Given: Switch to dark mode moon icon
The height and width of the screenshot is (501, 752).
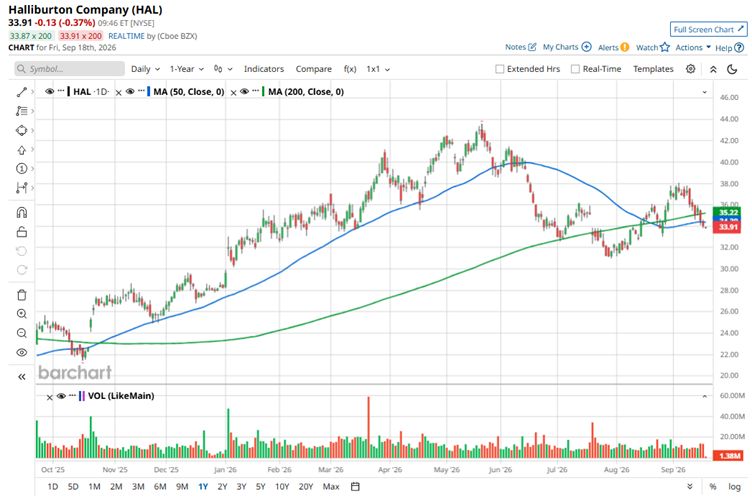Looking at the screenshot, I should 732,69.
